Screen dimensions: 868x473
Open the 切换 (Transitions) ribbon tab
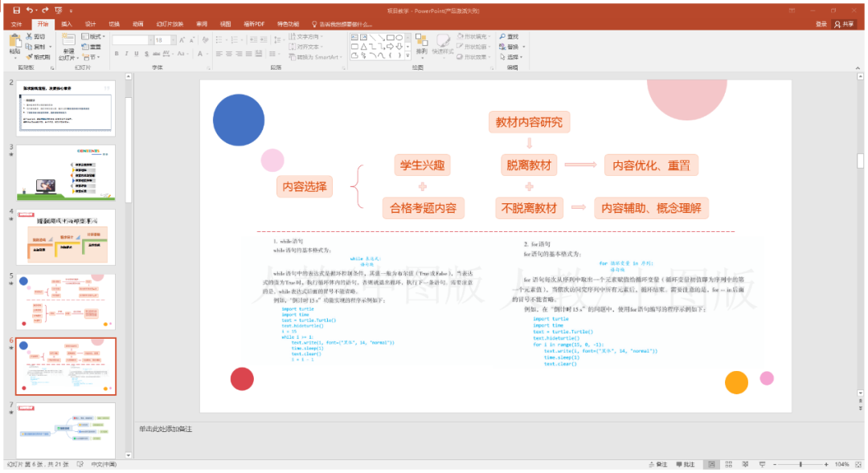114,24
